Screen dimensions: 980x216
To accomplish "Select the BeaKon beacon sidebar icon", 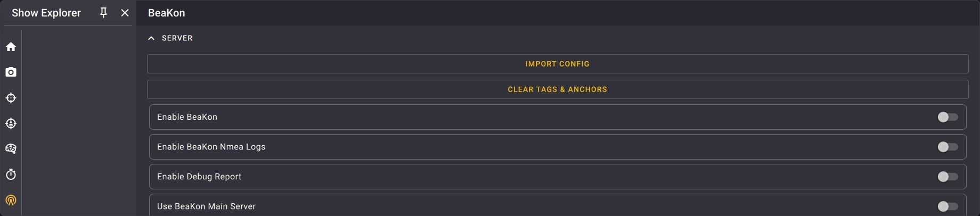I will tap(11, 200).
